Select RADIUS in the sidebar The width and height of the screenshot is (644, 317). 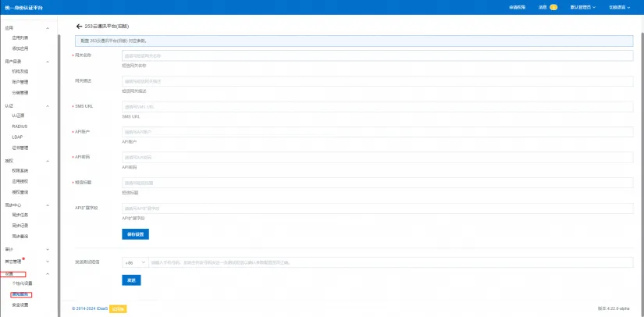[x=20, y=126]
